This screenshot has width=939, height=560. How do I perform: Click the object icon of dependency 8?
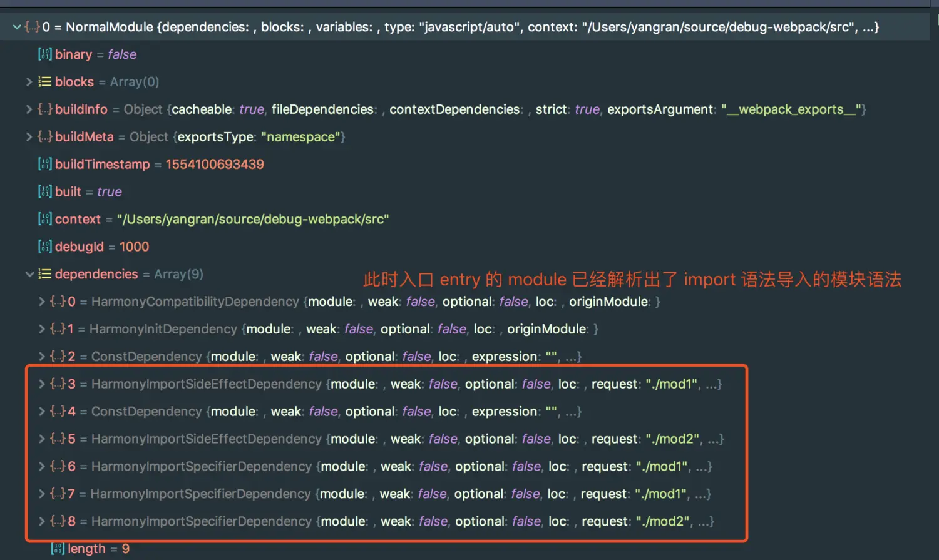tap(58, 522)
